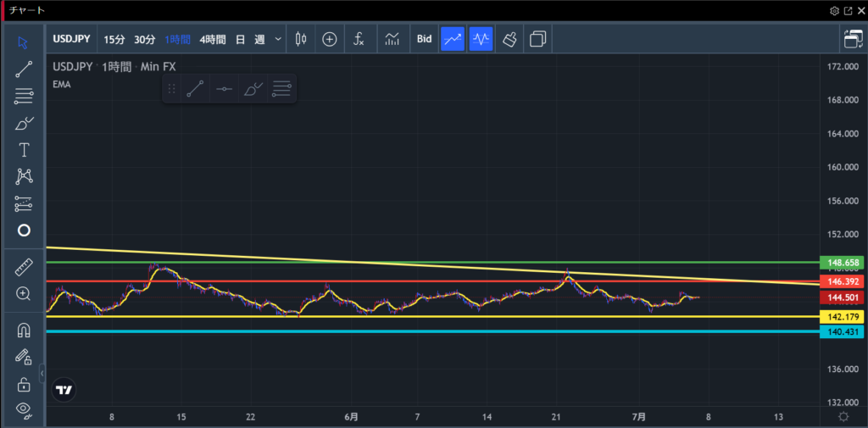Image resolution: width=868 pixels, height=428 pixels.
Task: Open the horizontal lines tool in sidebar
Action: 23,97
